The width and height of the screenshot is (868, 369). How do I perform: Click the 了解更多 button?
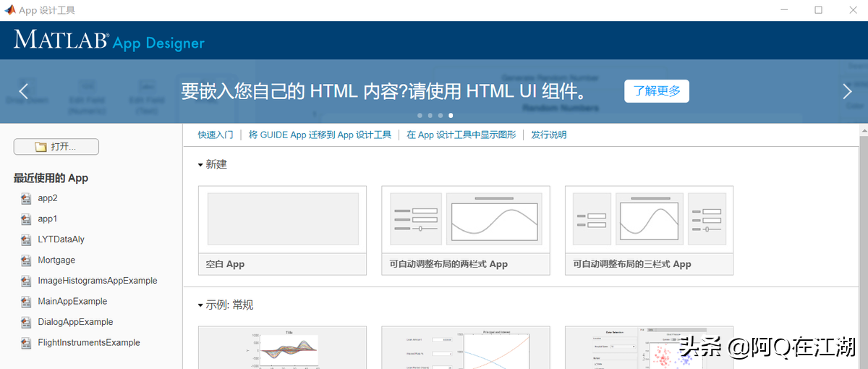[657, 91]
